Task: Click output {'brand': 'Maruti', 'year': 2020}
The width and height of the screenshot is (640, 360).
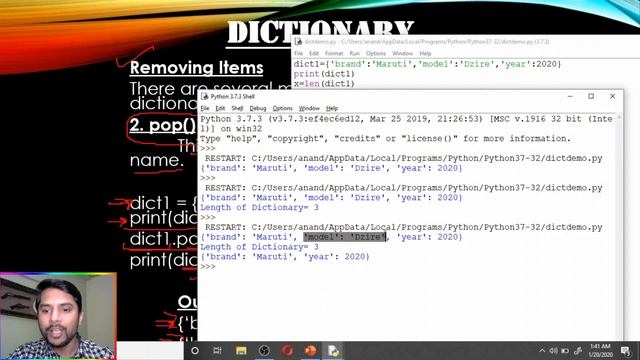Action: [284, 257]
